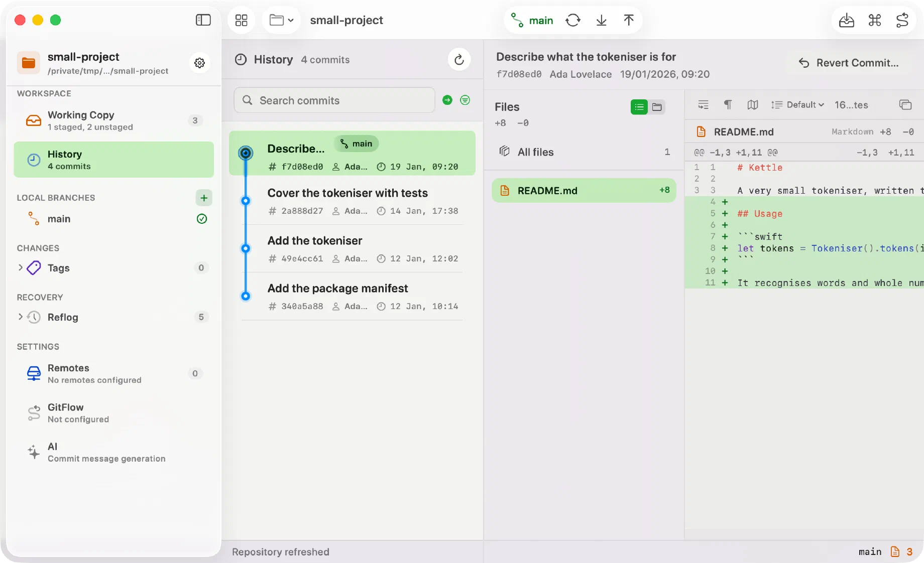The width and height of the screenshot is (924, 563).
Task: Click the Markdown language label
Action: click(852, 131)
